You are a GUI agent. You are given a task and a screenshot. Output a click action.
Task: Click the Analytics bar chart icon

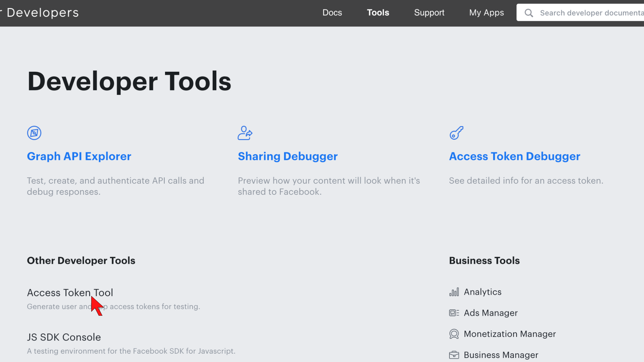454,292
